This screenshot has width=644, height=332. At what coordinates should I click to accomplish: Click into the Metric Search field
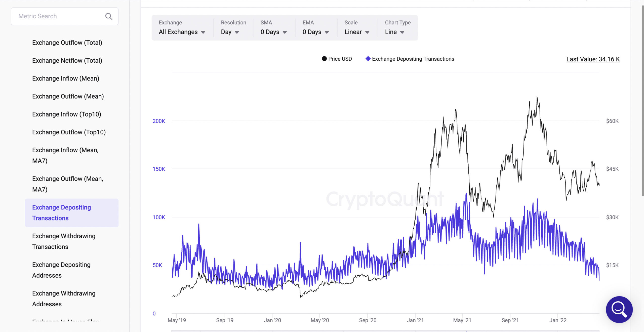pyautogui.click(x=65, y=16)
